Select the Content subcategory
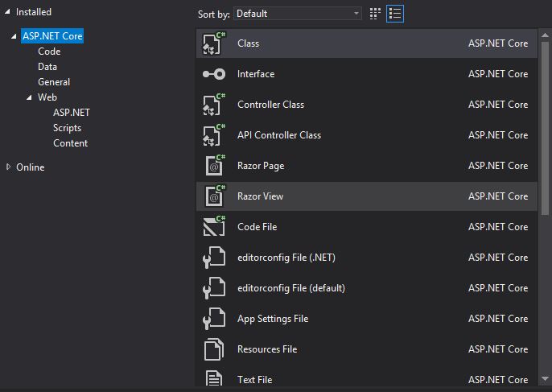552x392 pixels. pyautogui.click(x=71, y=143)
